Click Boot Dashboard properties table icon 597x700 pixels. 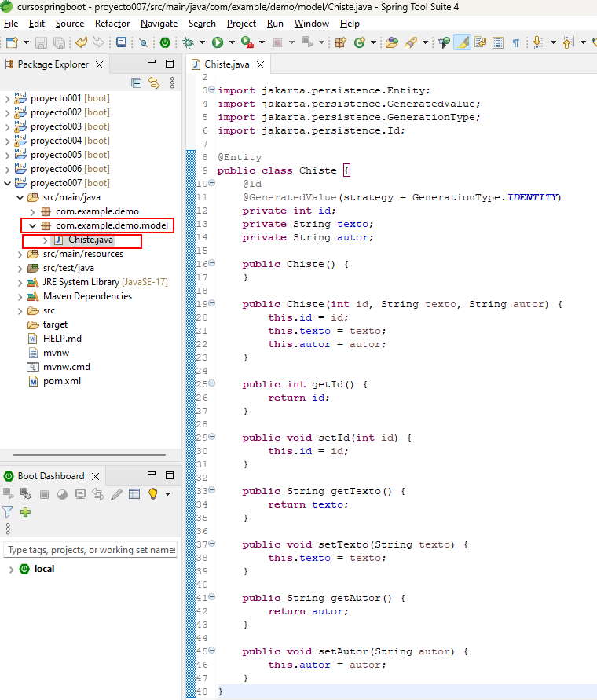(134, 493)
